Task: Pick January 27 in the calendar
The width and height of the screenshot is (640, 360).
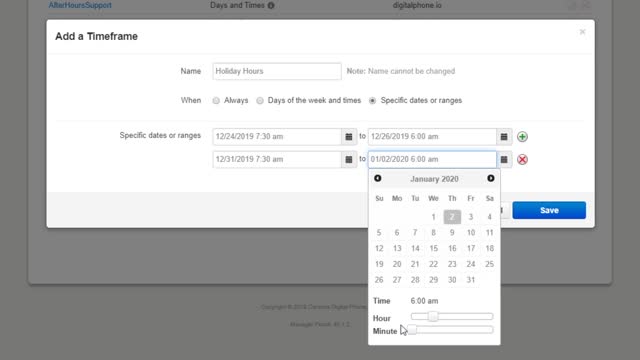Action: click(x=397, y=280)
